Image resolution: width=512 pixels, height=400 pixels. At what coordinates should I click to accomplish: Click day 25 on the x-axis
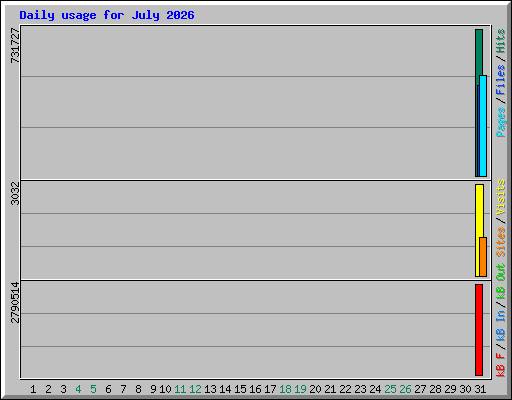click(x=390, y=389)
